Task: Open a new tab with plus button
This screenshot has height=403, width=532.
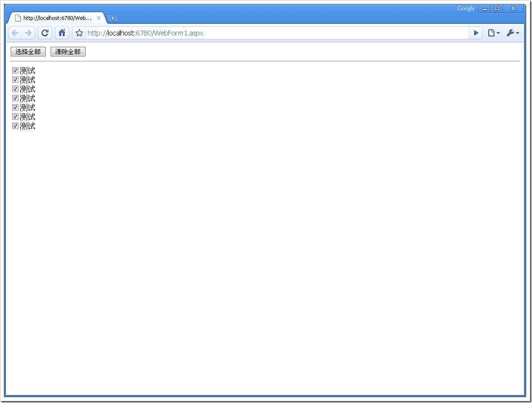Action: click(x=113, y=18)
